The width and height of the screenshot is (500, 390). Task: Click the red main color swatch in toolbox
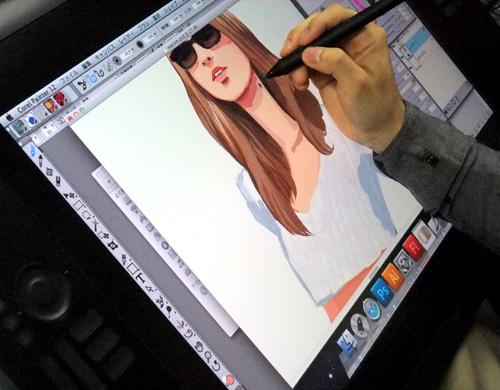pos(230,380)
